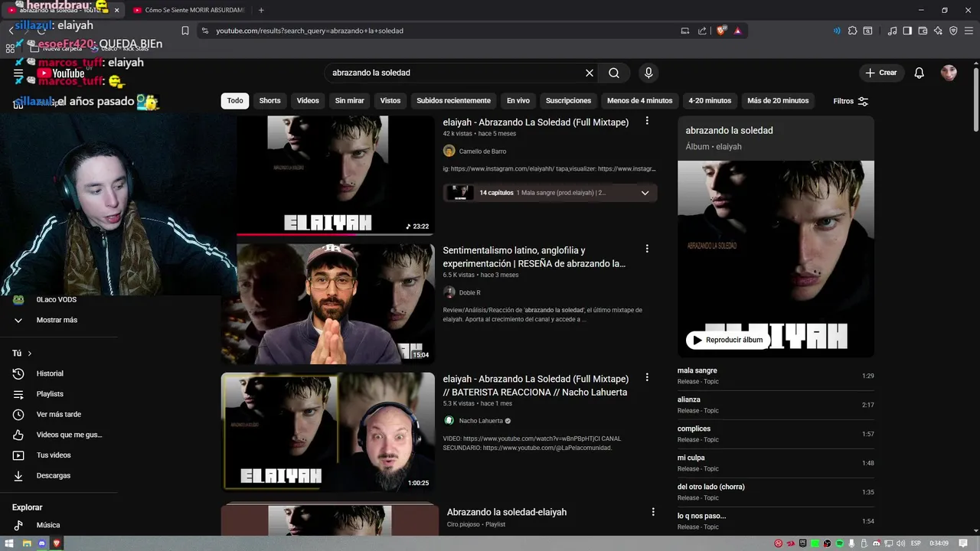Open Leo AI sparkle icon
This screenshot has width=980, height=551.
click(938, 31)
